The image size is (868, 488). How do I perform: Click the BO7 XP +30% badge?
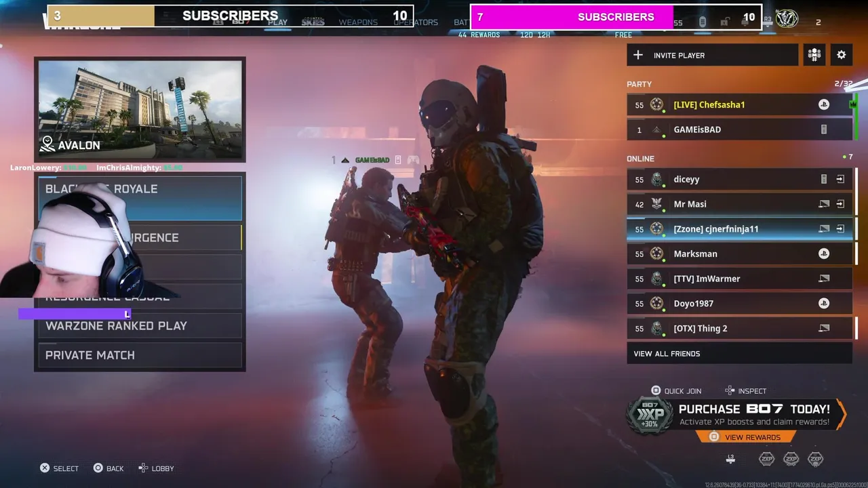650,415
